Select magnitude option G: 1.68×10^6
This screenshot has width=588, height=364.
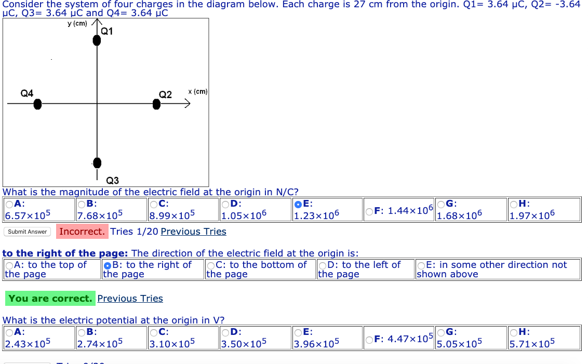(441, 205)
